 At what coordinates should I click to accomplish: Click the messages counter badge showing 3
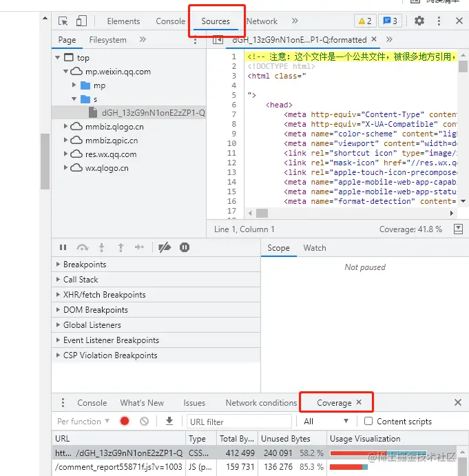[390, 21]
